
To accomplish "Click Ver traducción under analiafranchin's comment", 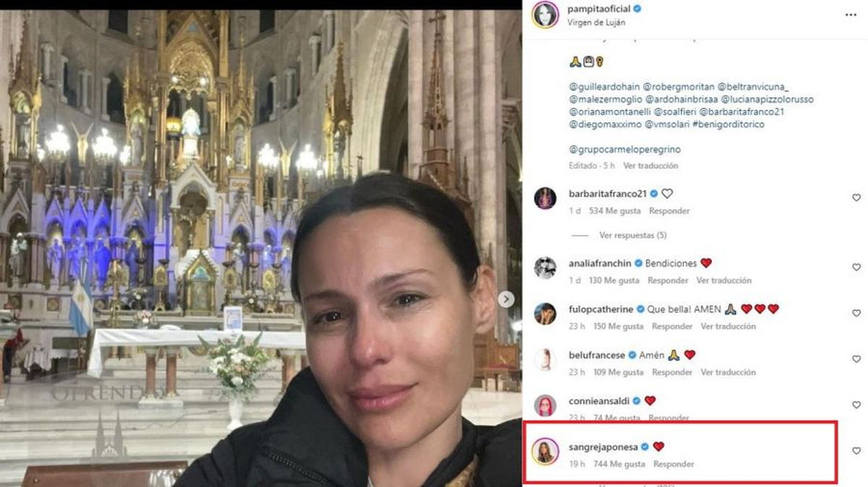I will click(x=723, y=280).
